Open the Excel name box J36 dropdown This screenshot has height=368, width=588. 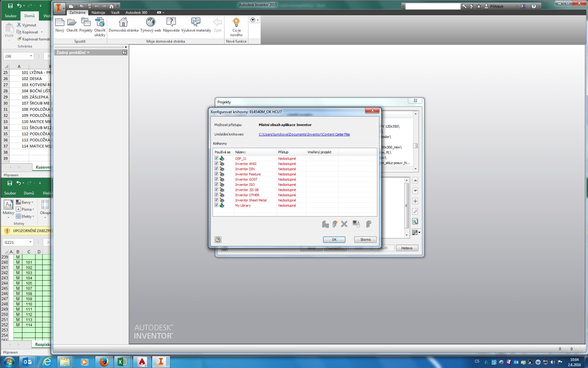(31, 56)
